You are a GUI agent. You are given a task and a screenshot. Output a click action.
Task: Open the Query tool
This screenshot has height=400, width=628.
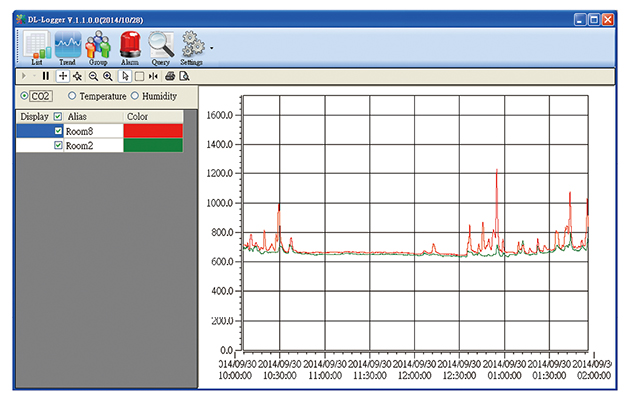point(161,48)
